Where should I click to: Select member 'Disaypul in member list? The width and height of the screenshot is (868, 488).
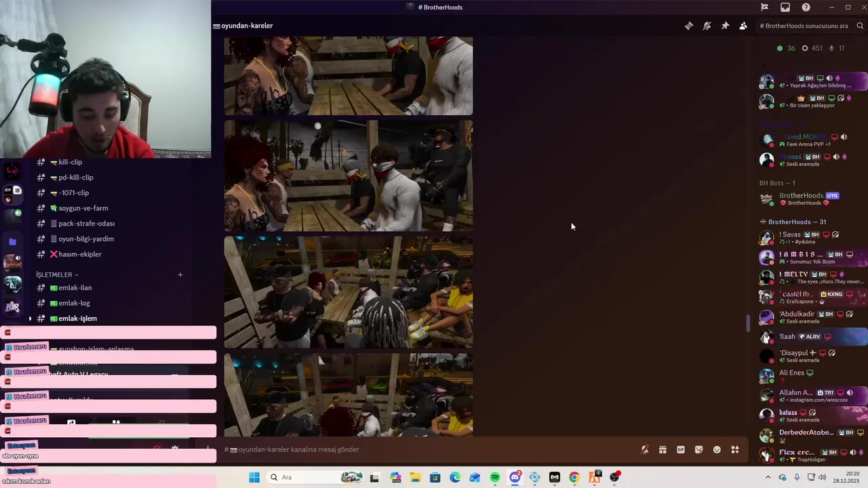[812, 357]
